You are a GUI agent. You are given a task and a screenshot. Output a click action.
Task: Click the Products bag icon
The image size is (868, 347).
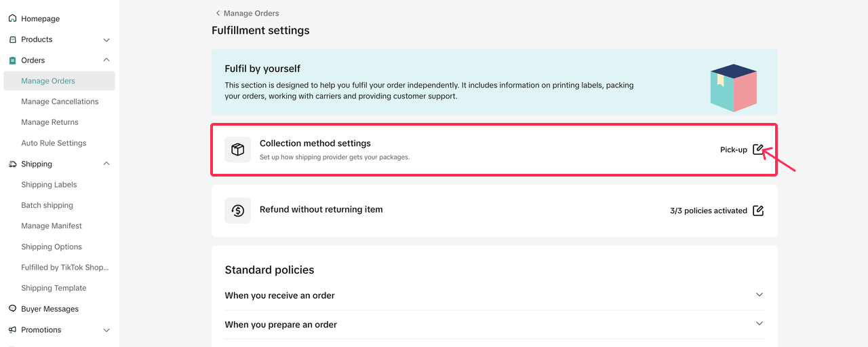tap(12, 39)
